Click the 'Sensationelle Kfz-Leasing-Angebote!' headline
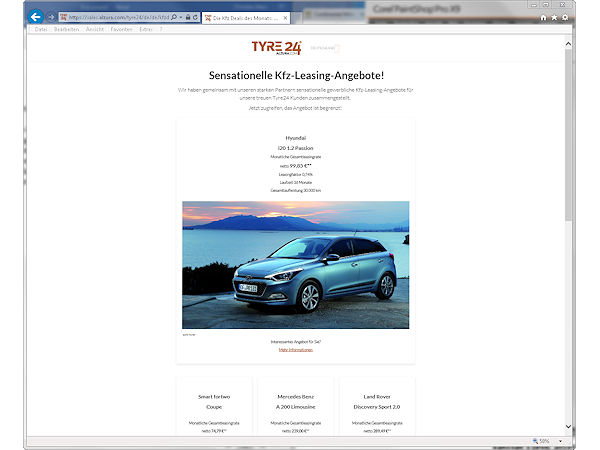 pyautogui.click(x=296, y=75)
